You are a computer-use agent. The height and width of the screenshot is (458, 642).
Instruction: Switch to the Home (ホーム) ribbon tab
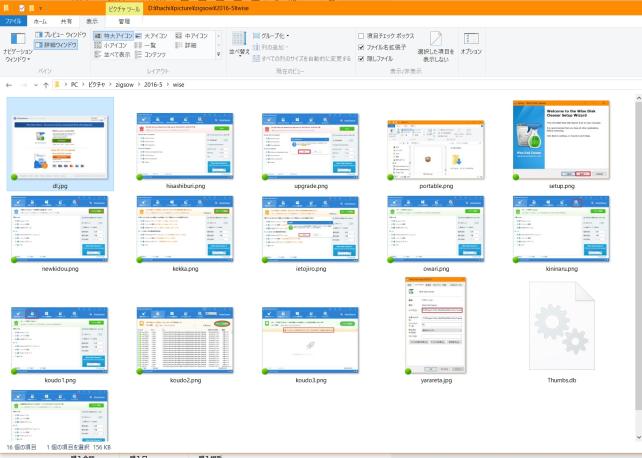40,20
